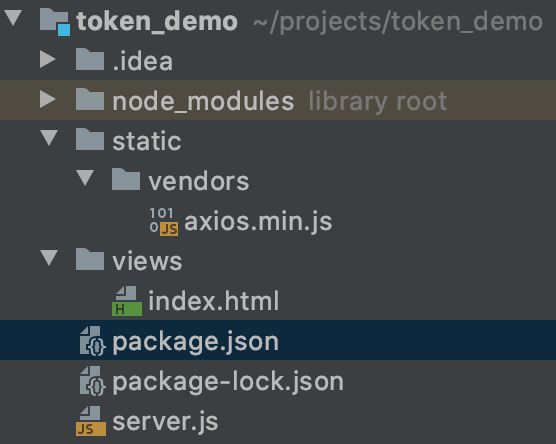Collapse the views folder arrow
Image resolution: width=556 pixels, height=444 pixels.
click(49, 258)
